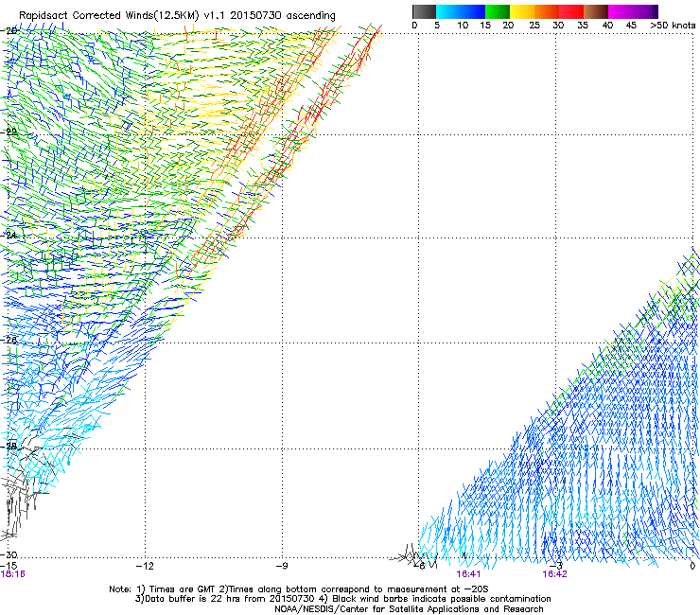Screen dimensions: 700x615
Task: Click the brown 35-40 knots color swatch
Action: tap(596, 11)
